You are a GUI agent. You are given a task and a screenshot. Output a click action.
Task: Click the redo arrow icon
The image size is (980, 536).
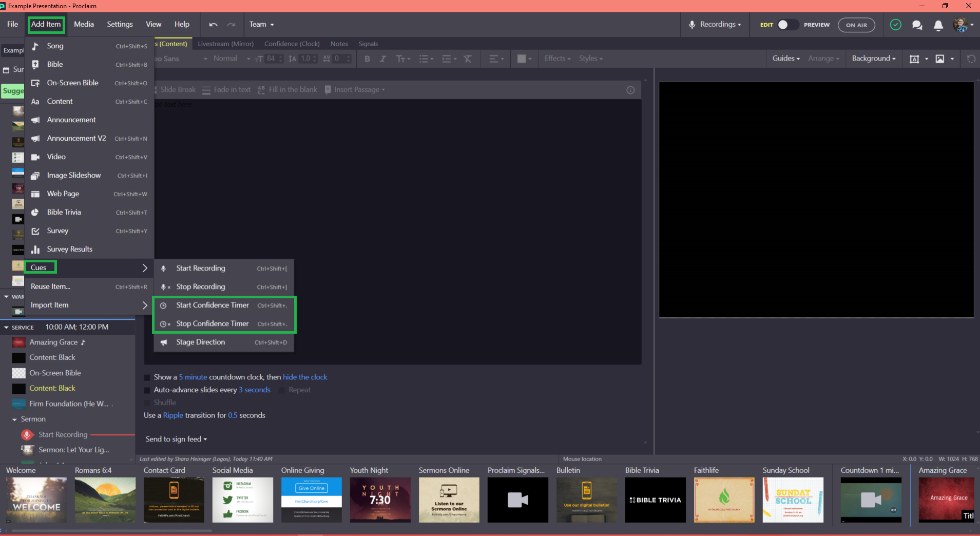pos(232,25)
